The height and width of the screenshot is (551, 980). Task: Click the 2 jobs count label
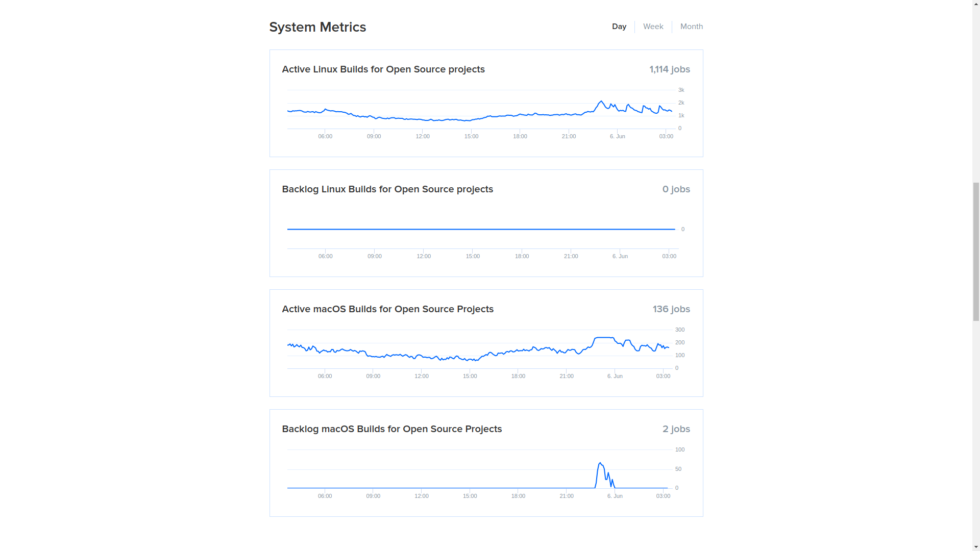tap(676, 429)
